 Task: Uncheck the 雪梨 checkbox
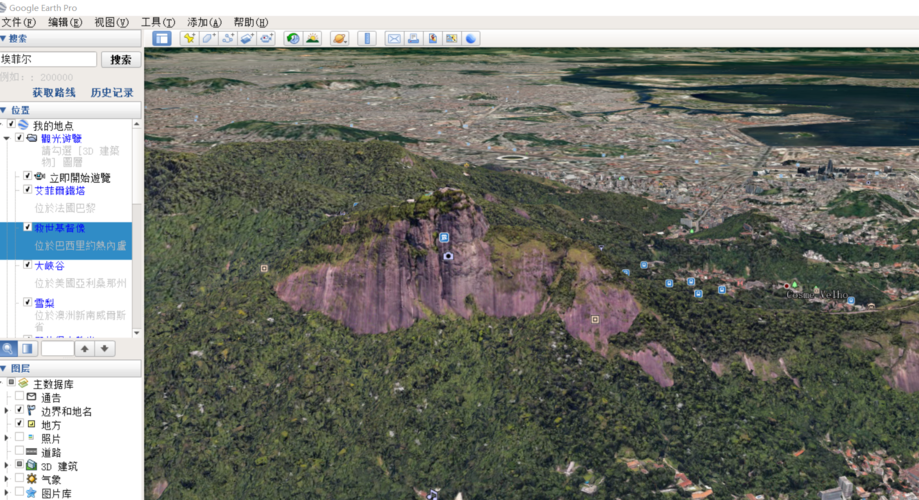(x=28, y=302)
